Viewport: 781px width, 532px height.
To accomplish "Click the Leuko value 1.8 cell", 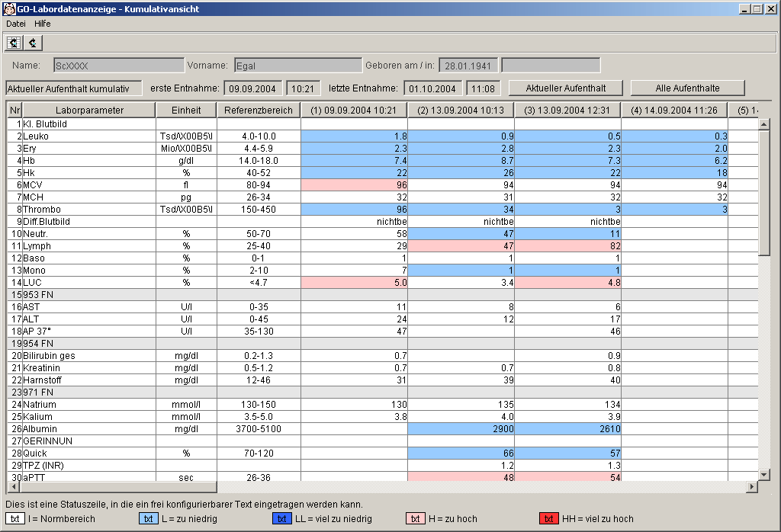I will pyautogui.click(x=354, y=136).
